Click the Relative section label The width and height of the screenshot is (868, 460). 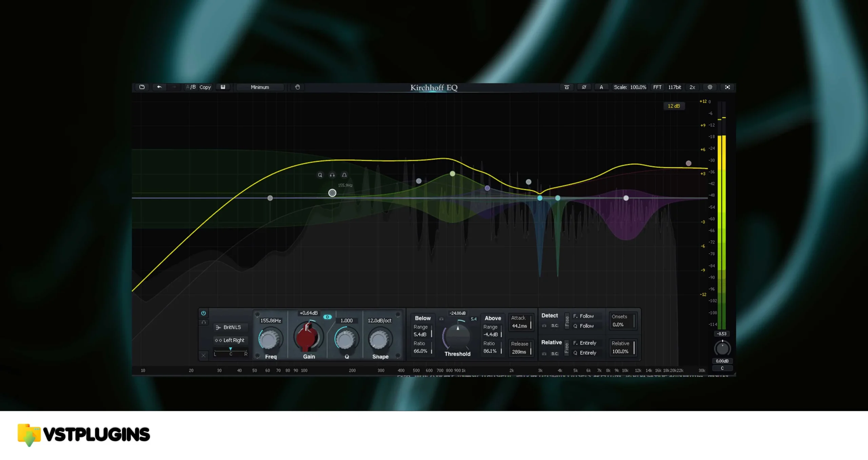pos(551,342)
